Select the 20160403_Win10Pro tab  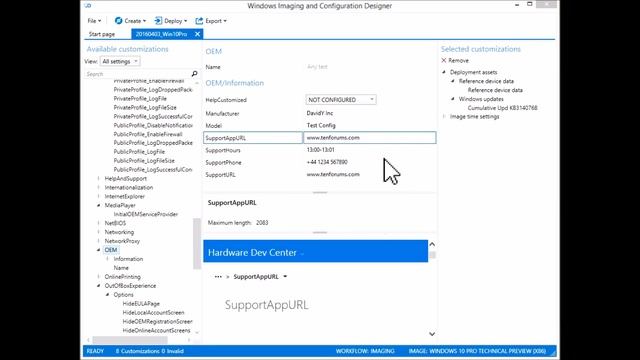tap(161, 34)
